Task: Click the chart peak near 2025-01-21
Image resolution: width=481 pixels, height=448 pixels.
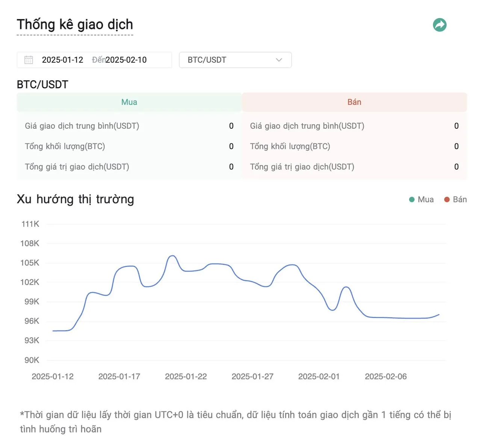Action: point(172,256)
